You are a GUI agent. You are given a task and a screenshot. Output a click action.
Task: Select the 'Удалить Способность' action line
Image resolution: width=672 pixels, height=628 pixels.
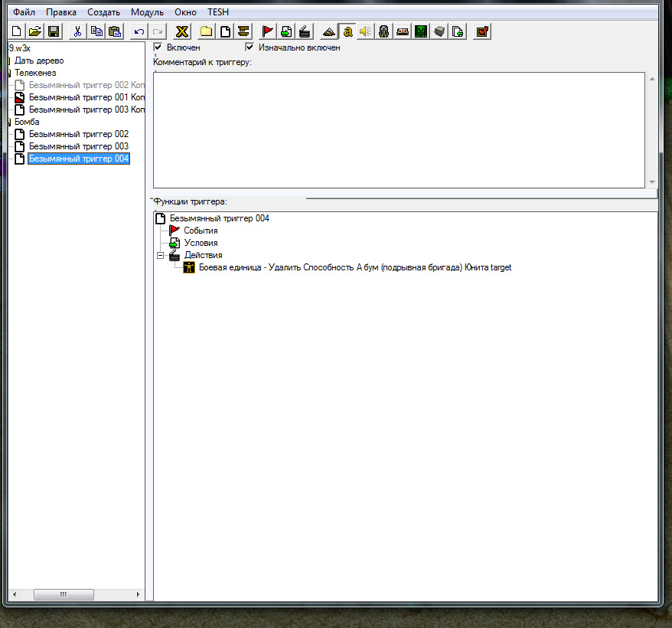(355, 267)
